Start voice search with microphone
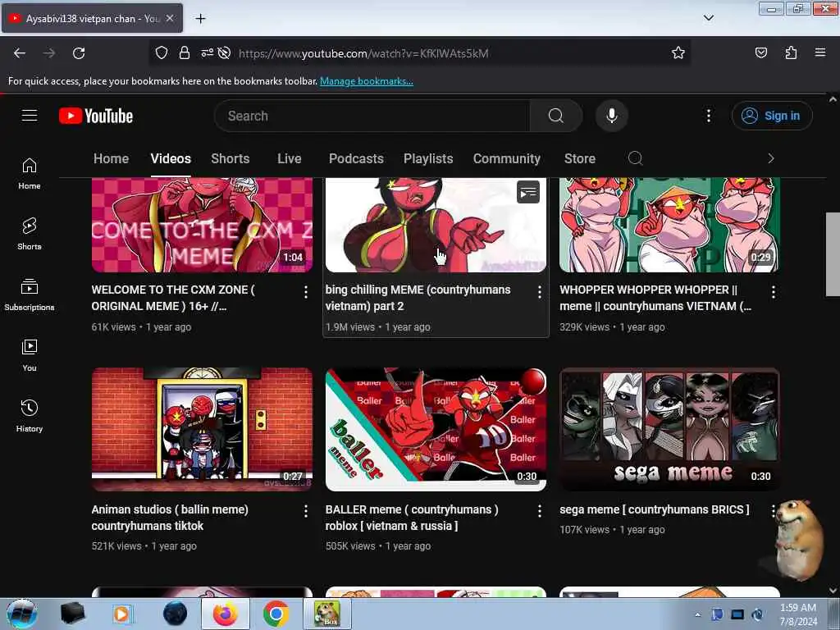This screenshot has width=840, height=630. pos(611,116)
